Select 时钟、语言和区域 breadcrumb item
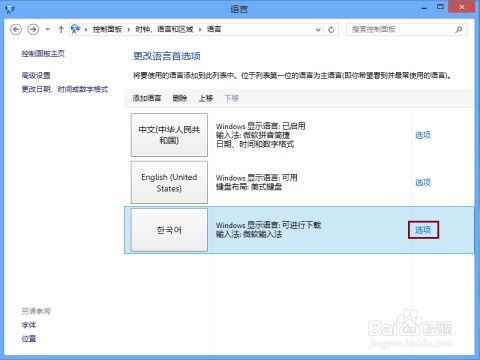 [x=164, y=29]
